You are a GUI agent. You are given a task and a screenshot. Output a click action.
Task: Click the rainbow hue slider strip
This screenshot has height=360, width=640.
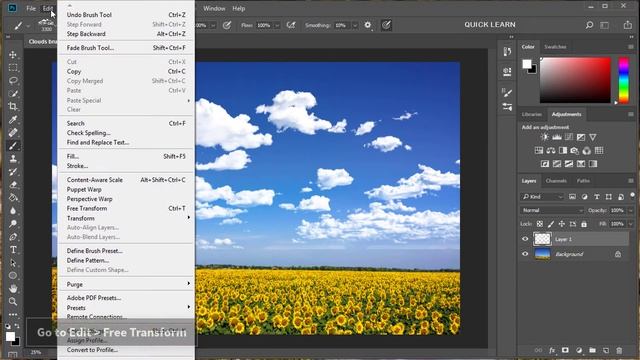click(623, 80)
